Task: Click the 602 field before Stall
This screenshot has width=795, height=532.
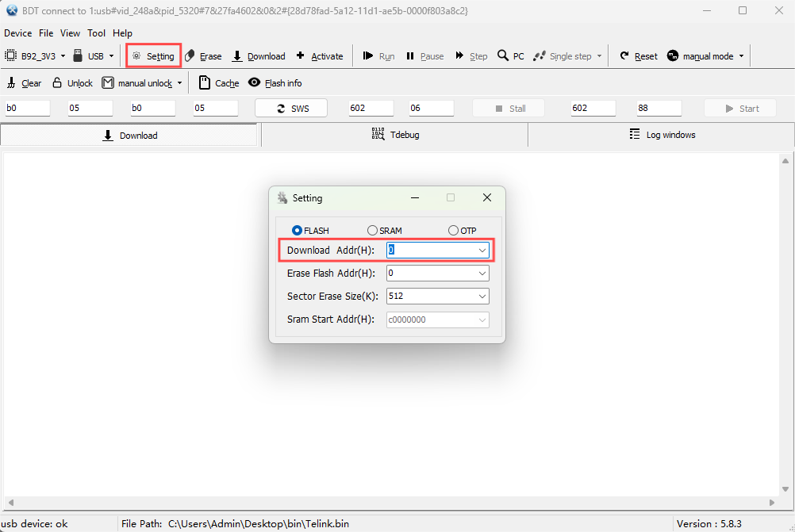Action: pyautogui.click(x=371, y=108)
